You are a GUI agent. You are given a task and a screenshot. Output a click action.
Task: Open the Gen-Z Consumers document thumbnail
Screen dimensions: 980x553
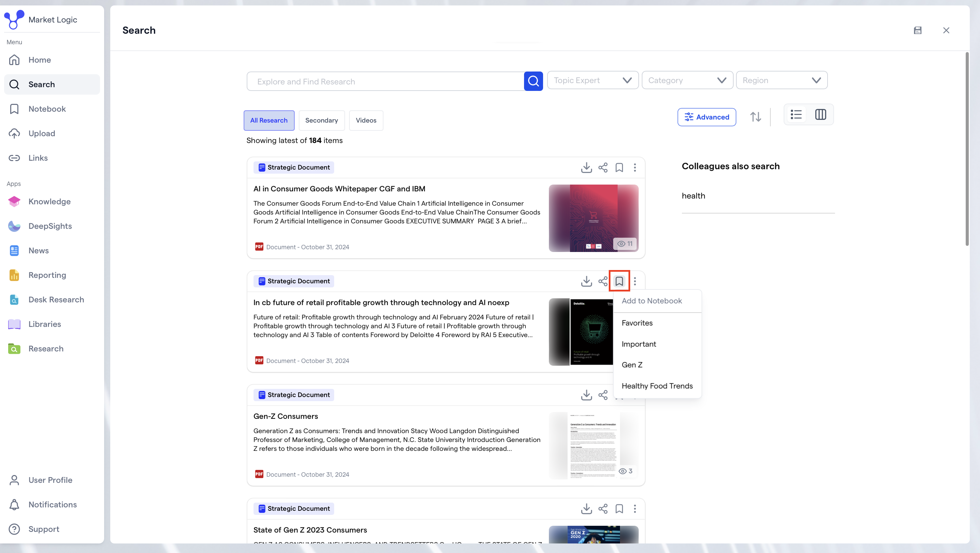(593, 446)
